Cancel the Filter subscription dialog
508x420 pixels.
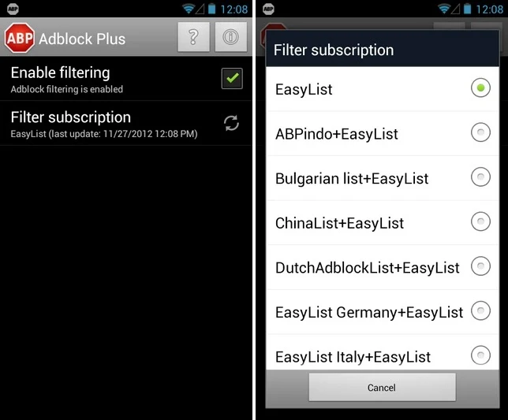(382, 388)
